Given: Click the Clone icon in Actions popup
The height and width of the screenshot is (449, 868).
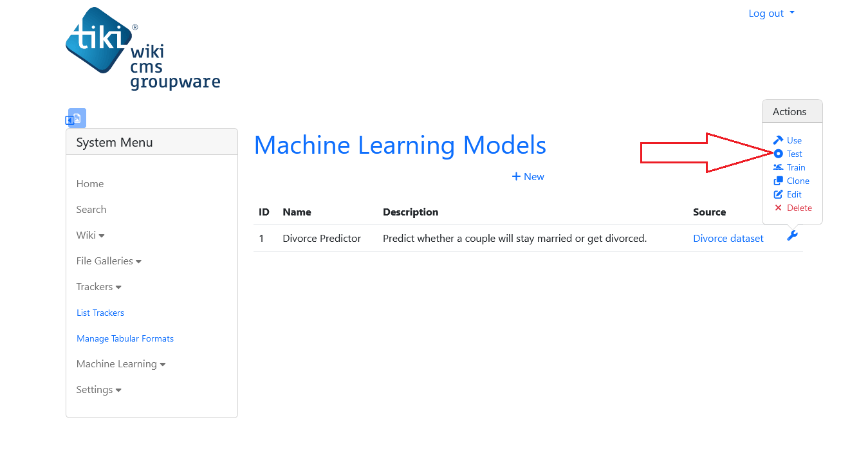Looking at the screenshot, I should tap(778, 181).
